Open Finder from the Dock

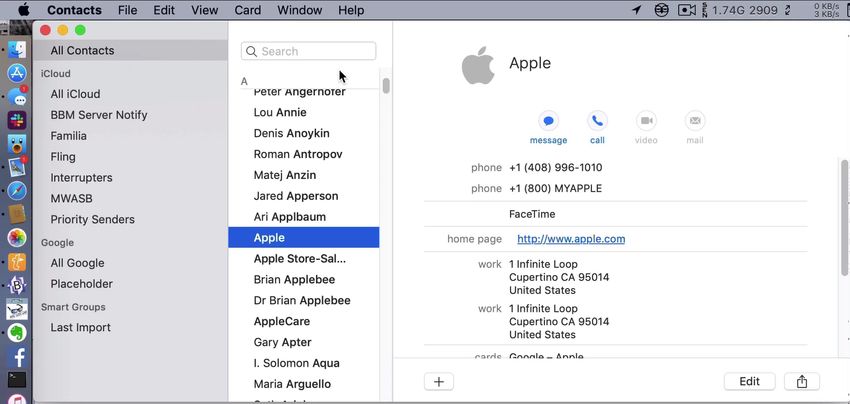17,50
